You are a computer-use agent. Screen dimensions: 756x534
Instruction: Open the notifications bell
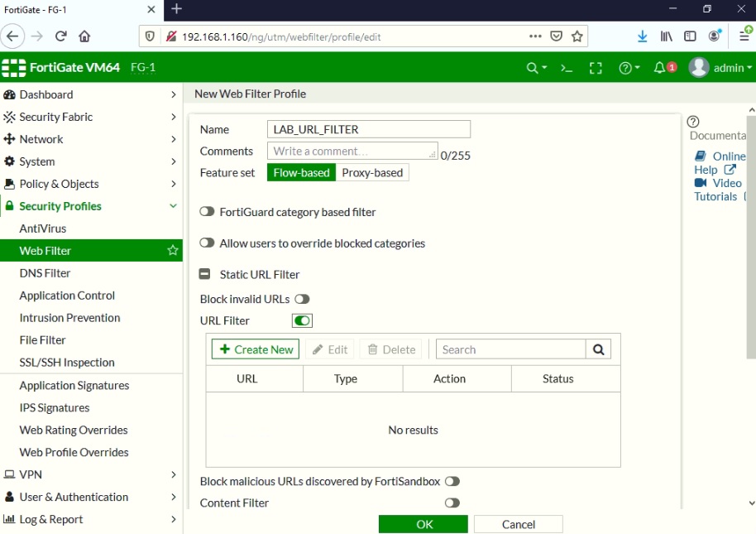tap(661, 67)
